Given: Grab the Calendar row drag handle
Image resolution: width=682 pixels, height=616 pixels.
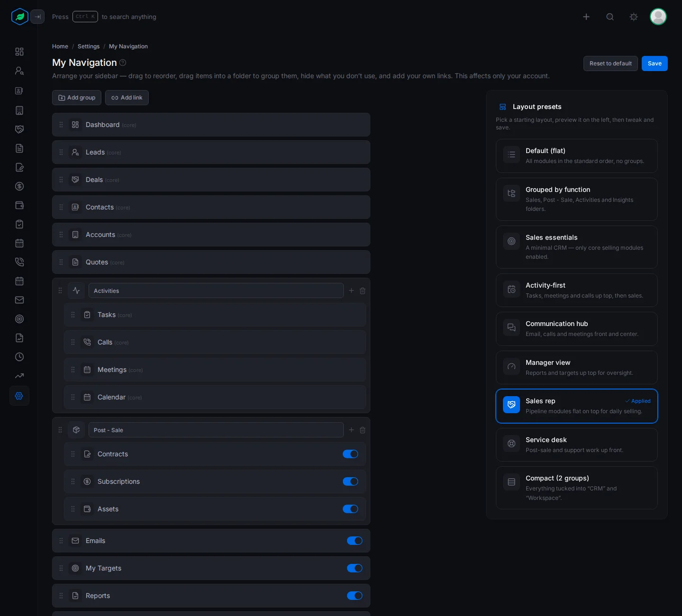Looking at the screenshot, I should [x=73, y=397].
